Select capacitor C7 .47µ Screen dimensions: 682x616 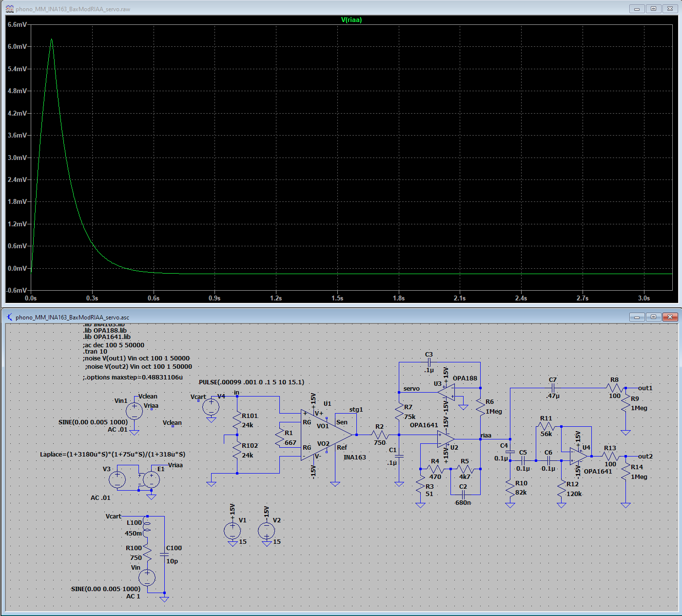point(553,388)
